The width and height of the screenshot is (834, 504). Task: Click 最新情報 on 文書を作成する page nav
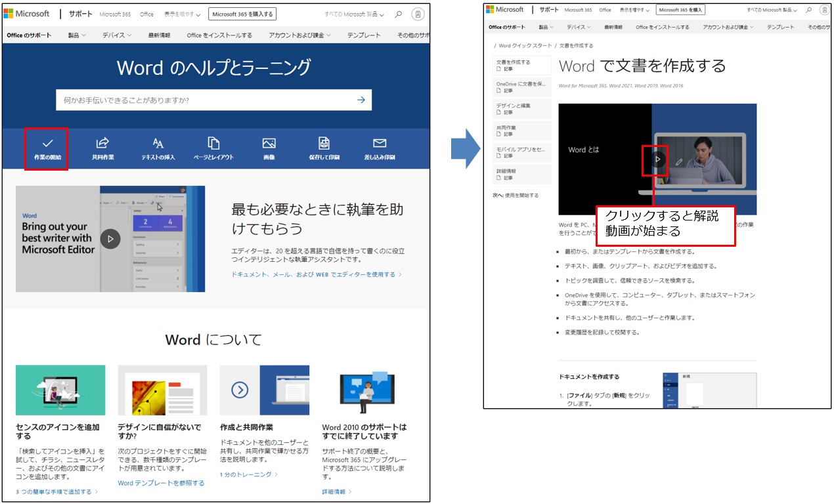point(613,27)
